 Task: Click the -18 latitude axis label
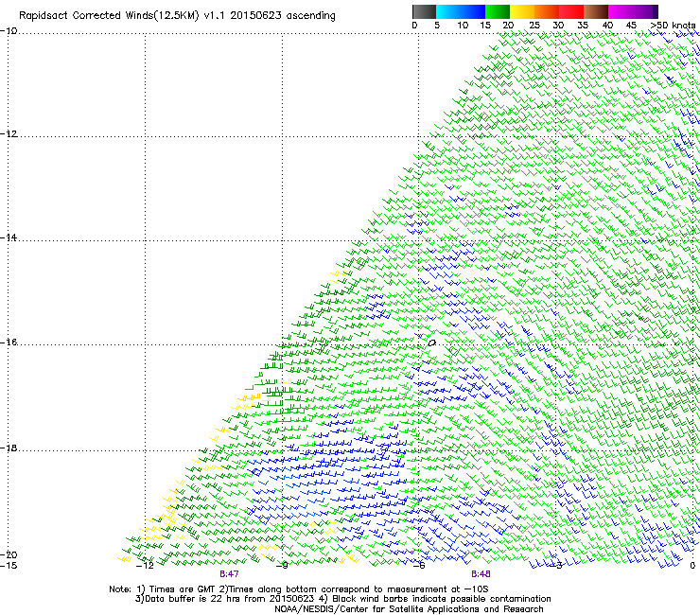click(9, 448)
